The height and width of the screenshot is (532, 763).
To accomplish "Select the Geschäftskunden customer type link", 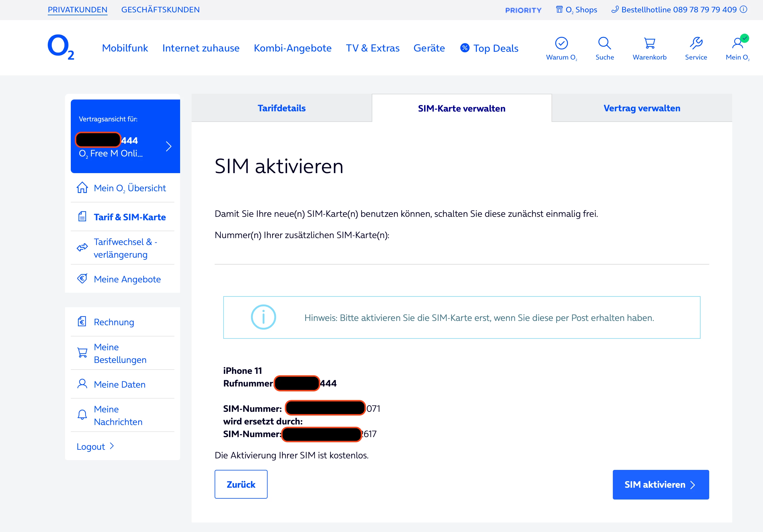I will coord(161,9).
